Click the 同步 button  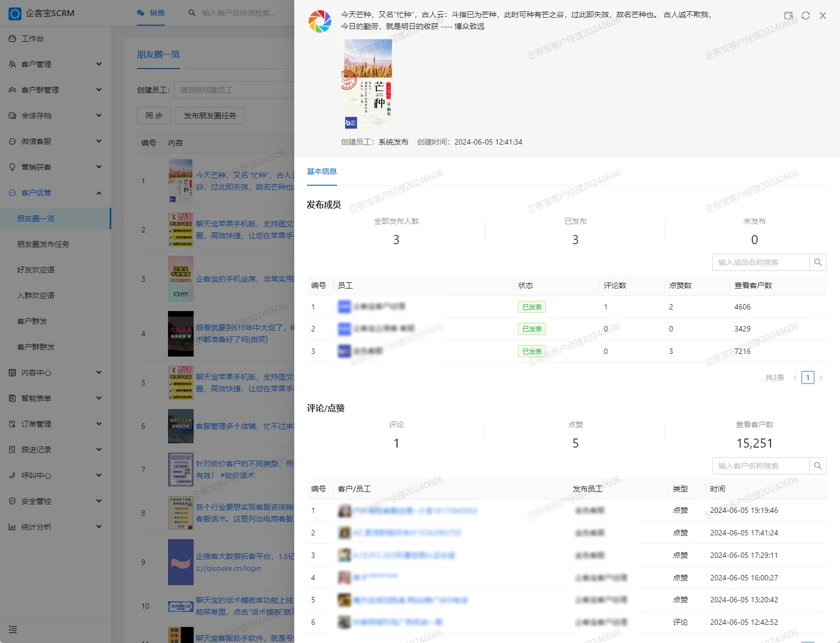[154, 116]
